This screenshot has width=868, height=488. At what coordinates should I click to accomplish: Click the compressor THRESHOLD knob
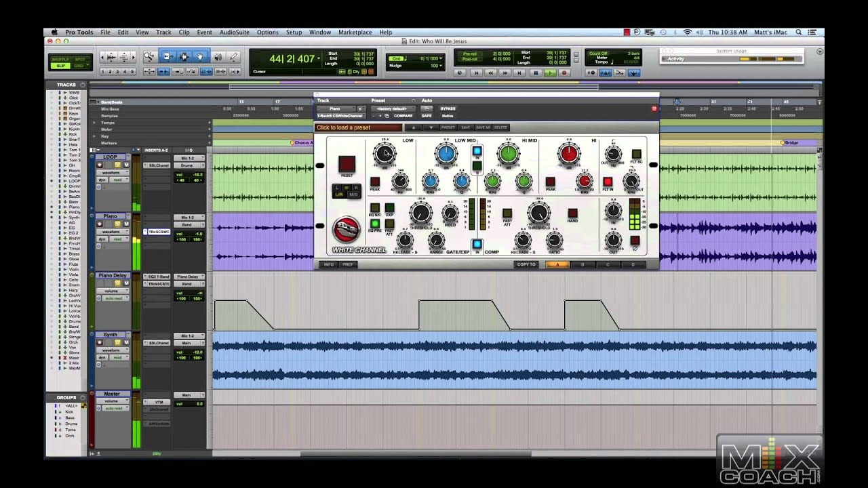pyautogui.click(x=539, y=213)
